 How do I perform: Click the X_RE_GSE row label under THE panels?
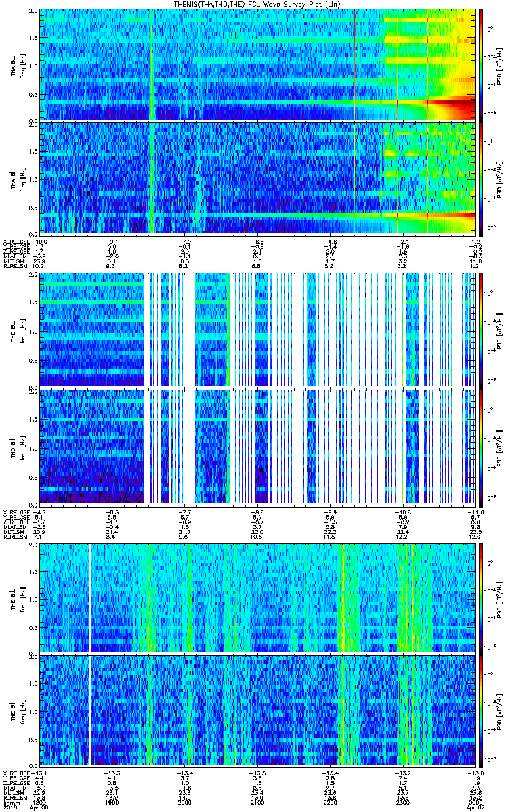[x=16, y=774]
